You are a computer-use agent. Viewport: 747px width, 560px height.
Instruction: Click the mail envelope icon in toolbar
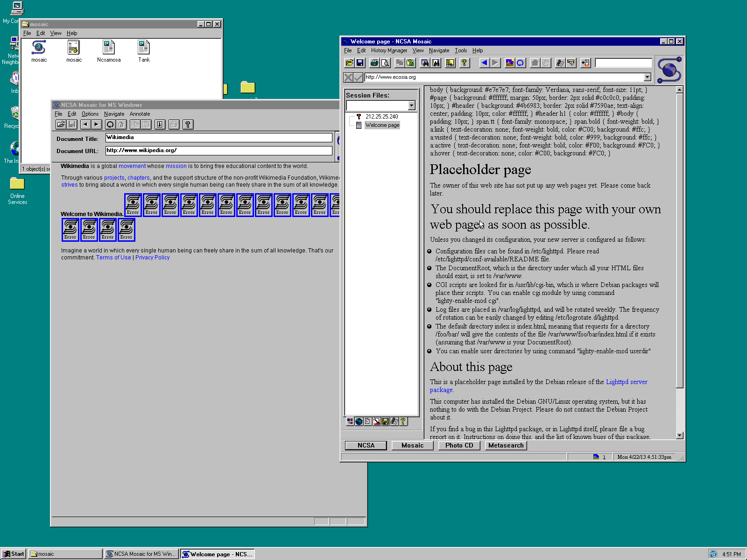coord(571,63)
